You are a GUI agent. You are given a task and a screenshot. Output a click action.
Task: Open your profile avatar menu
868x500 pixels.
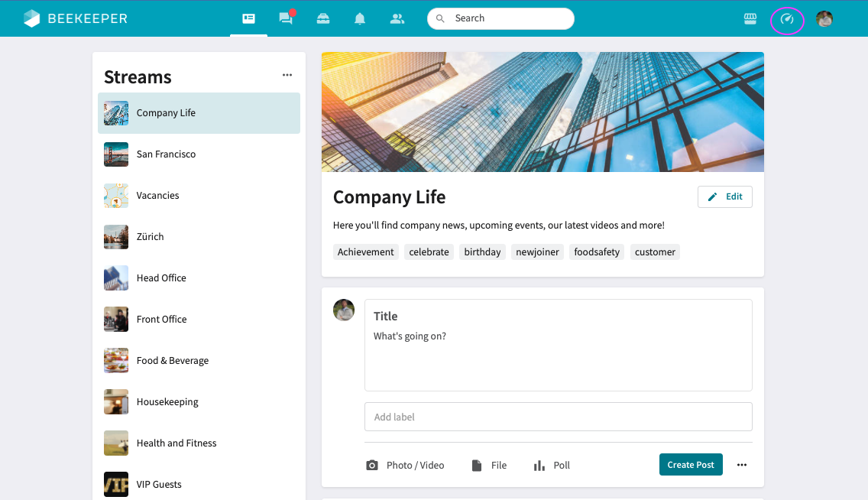click(824, 18)
